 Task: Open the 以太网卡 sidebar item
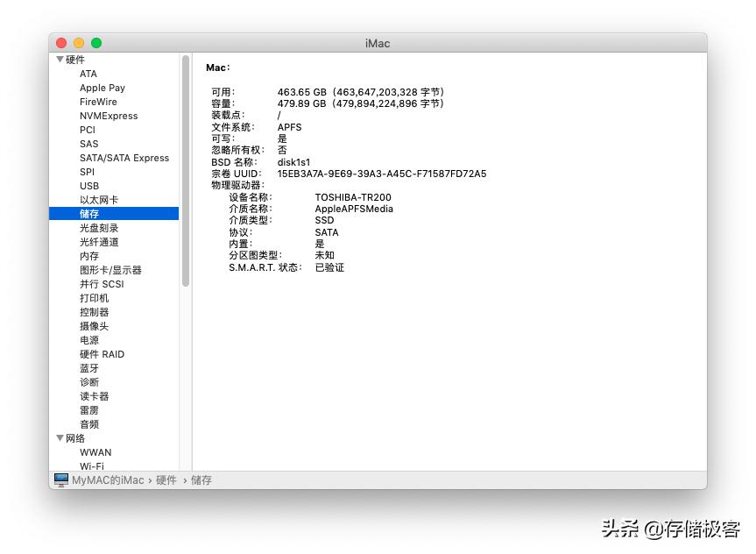(x=99, y=200)
